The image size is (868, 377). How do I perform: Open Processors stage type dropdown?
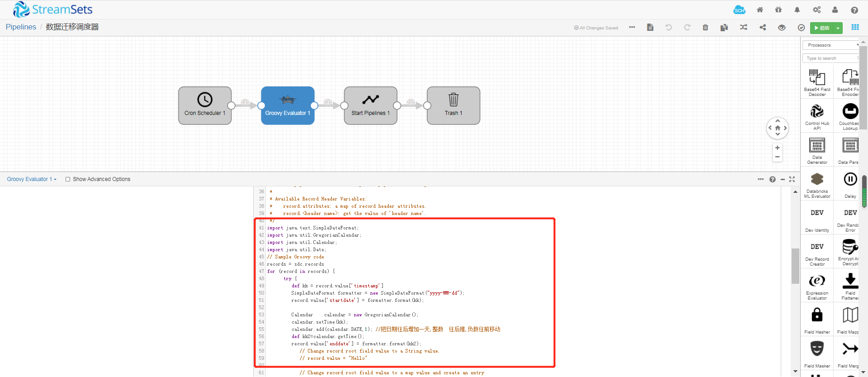831,45
